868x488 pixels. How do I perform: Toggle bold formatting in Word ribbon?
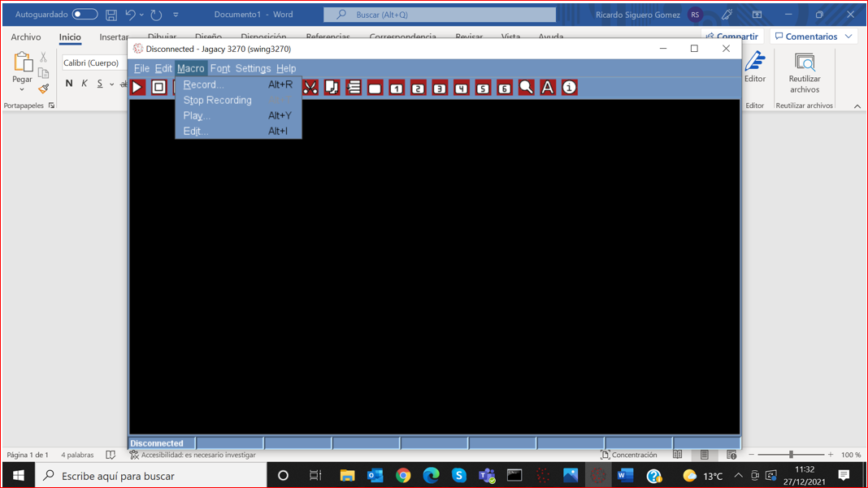69,84
